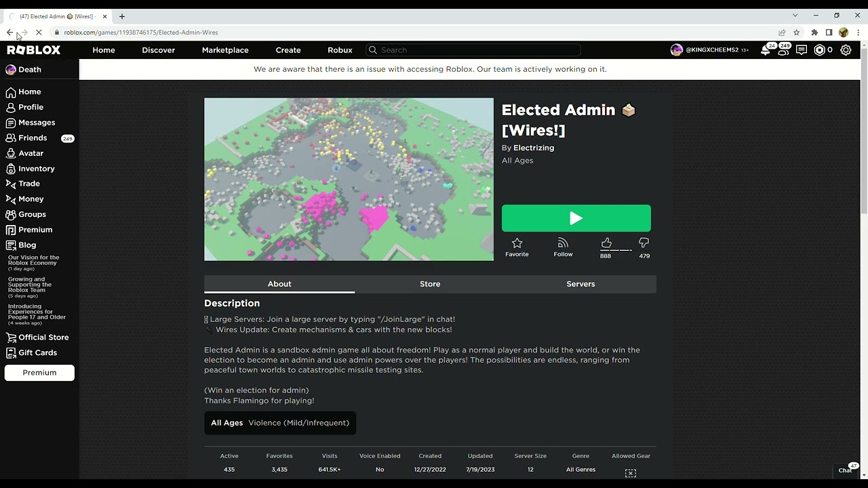The height and width of the screenshot is (488, 868).
Task: Select the About tab
Action: tap(279, 284)
